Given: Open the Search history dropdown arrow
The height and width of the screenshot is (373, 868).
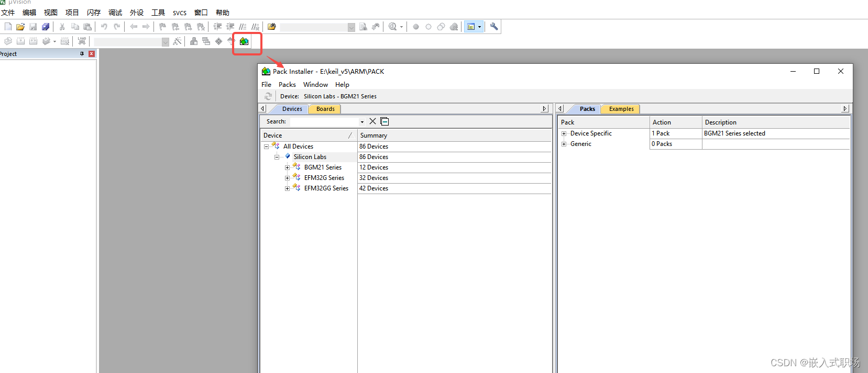Looking at the screenshot, I should (362, 121).
